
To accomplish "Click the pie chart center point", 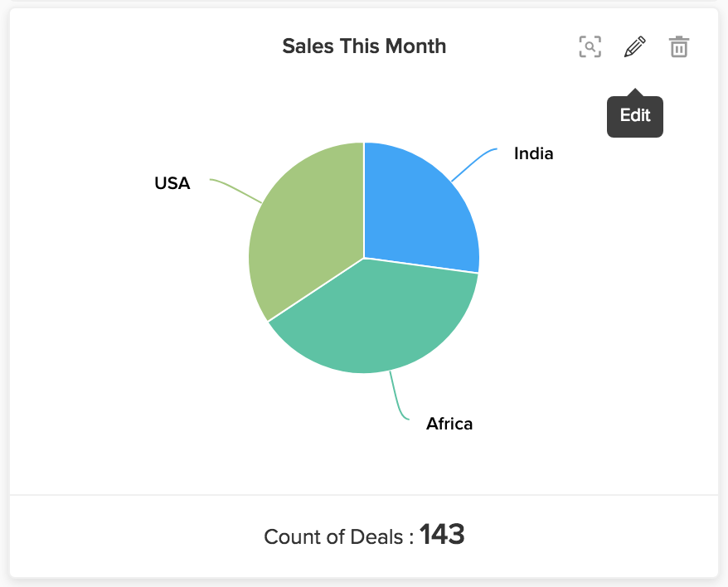I will (x=364, y=258).
